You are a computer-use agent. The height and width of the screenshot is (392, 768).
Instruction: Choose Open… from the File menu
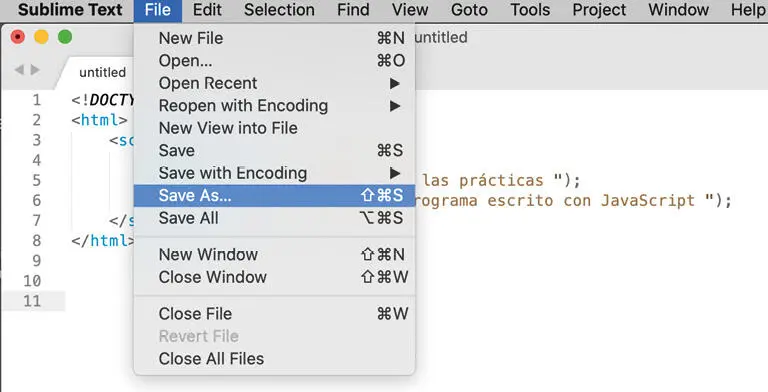point(274,61)
